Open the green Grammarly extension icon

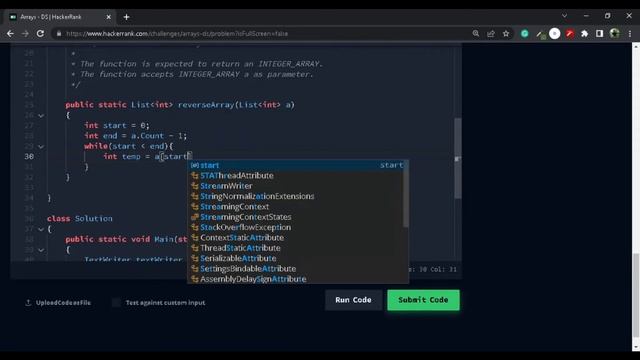(x=525, y=33)
